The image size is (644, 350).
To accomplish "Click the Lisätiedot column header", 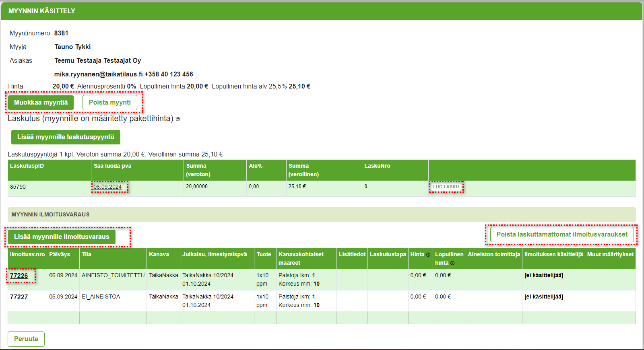I will pyautogui.click(x=352, y=258).
